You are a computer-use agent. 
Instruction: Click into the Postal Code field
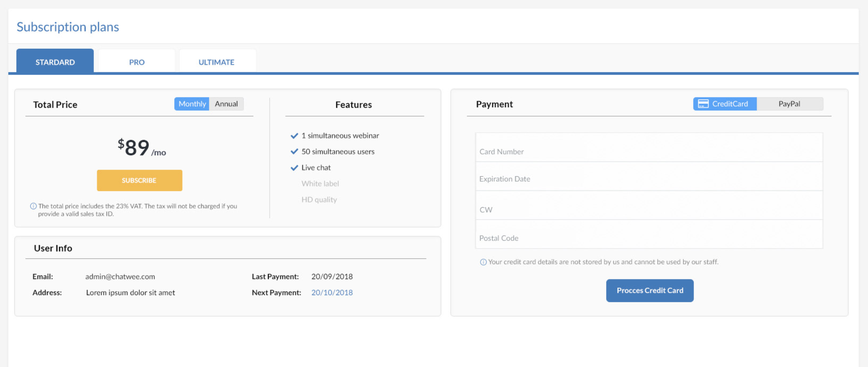coord(648,235)
